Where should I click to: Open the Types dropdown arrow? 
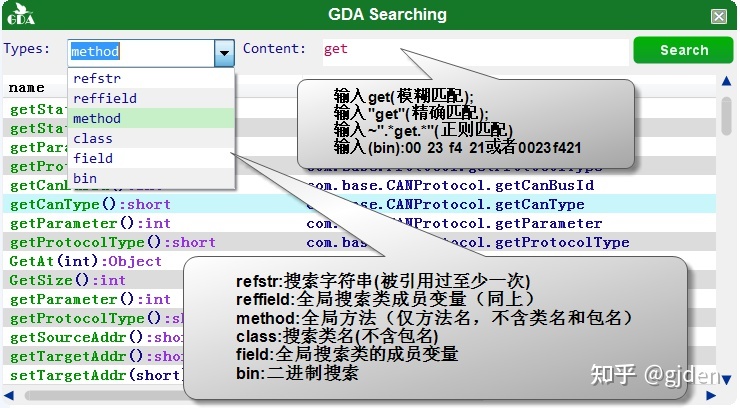[224, 51]
